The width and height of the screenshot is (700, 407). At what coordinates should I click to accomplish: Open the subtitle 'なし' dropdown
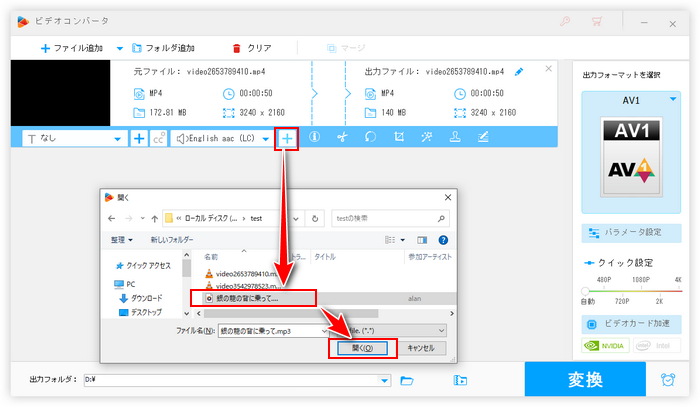point(75,138)
